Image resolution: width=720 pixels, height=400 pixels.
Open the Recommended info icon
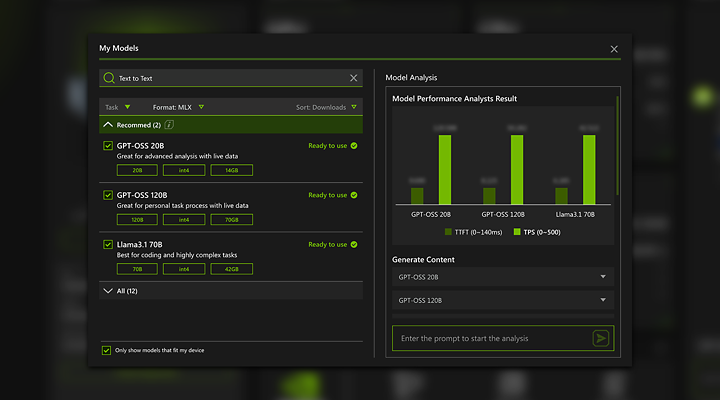point(169,124)
